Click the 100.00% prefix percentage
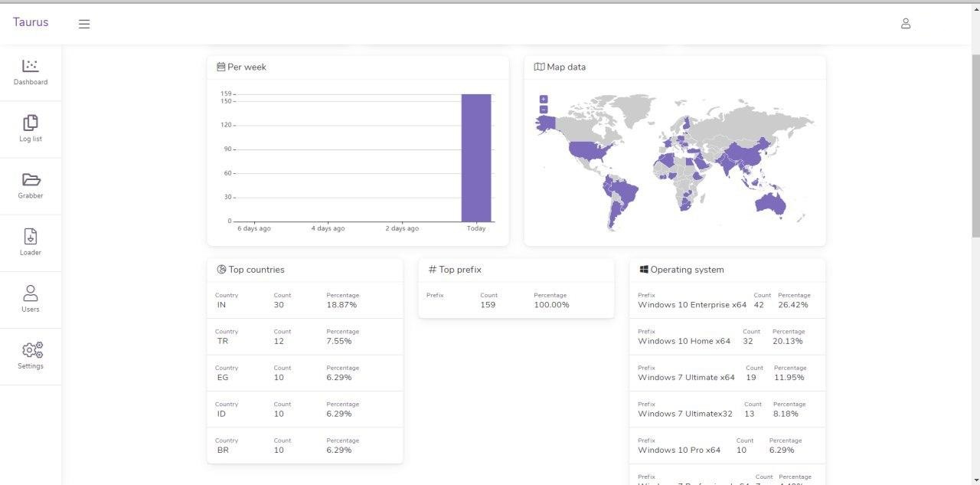The image size is (980, 485). [551, 305]
